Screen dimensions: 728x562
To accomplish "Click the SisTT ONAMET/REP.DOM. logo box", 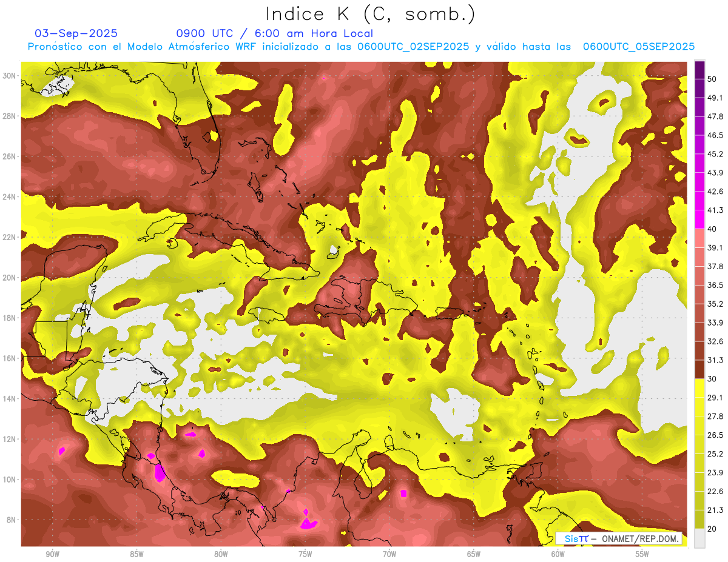I will pyautogui.click(x=619, y=538).
